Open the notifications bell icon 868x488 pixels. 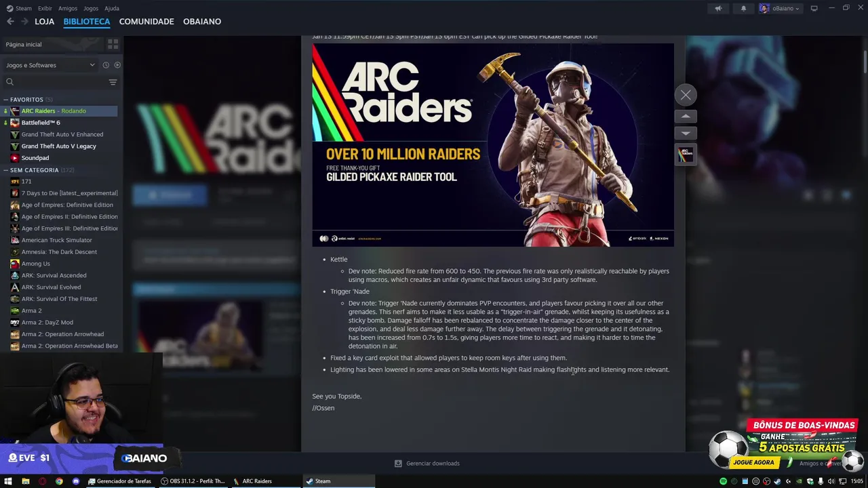point(743,8)
